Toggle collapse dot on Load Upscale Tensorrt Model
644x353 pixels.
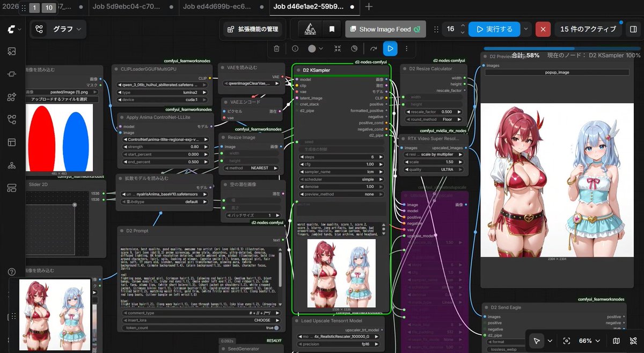[297, 321]
